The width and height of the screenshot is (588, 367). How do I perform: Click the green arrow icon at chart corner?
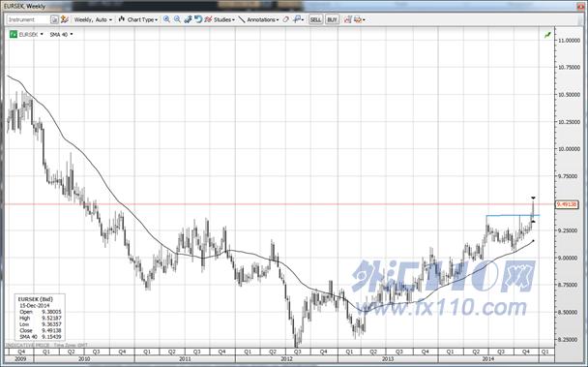[x=547, y=35]
